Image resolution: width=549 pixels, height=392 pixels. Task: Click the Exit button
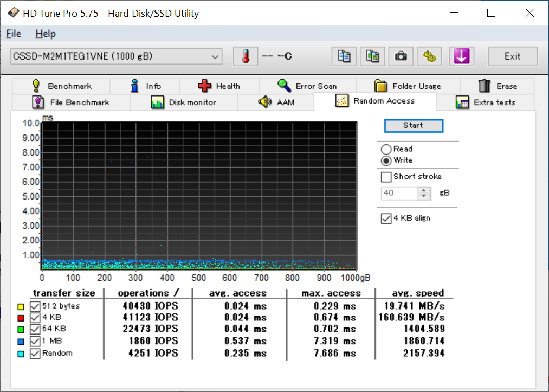pos(512,56)
